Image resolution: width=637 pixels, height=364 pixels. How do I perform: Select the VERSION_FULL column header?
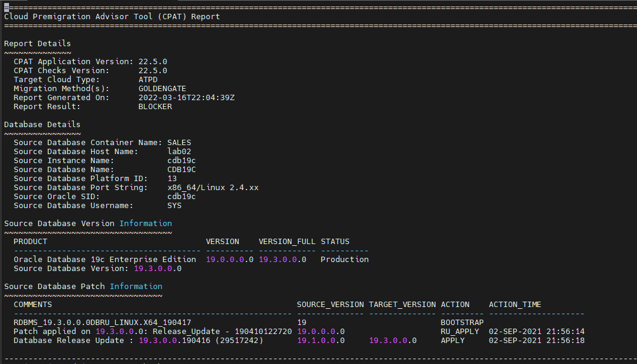click(287, 241)
